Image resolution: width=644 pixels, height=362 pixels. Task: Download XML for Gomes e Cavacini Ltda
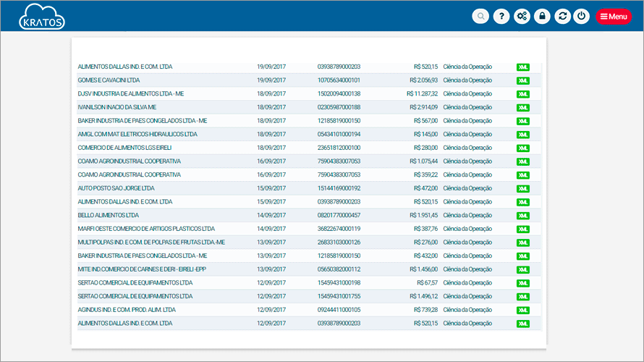coord(523,80)
